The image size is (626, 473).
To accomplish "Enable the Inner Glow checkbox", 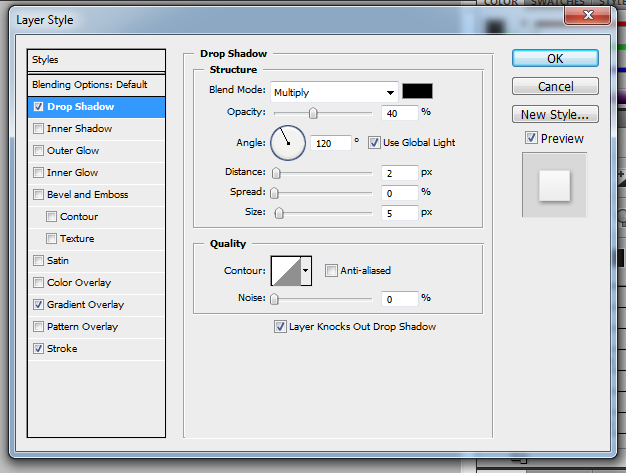I will (38, 172).
